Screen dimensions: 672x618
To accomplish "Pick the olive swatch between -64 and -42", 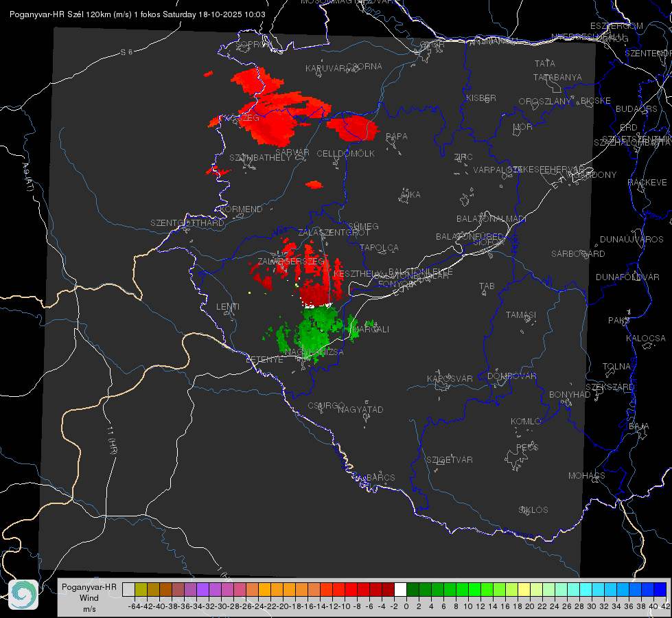I will [141, 589].
